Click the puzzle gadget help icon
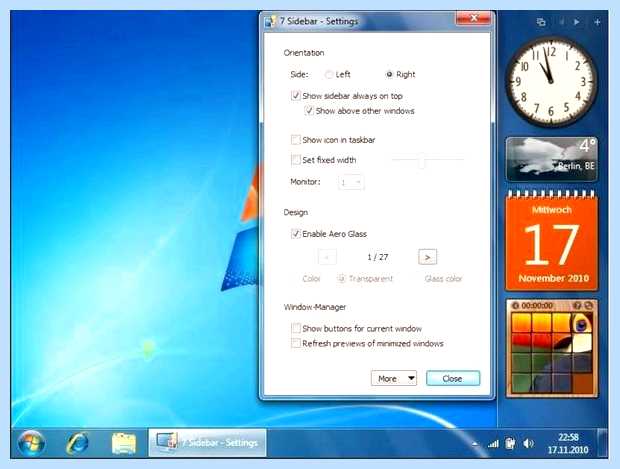 click(x=577, y=306)
